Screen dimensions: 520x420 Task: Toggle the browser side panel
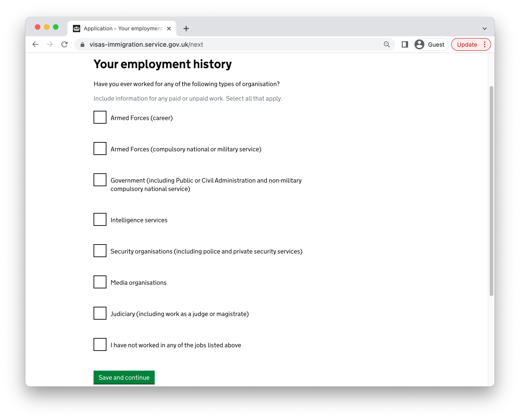click(x=405, y=45)
